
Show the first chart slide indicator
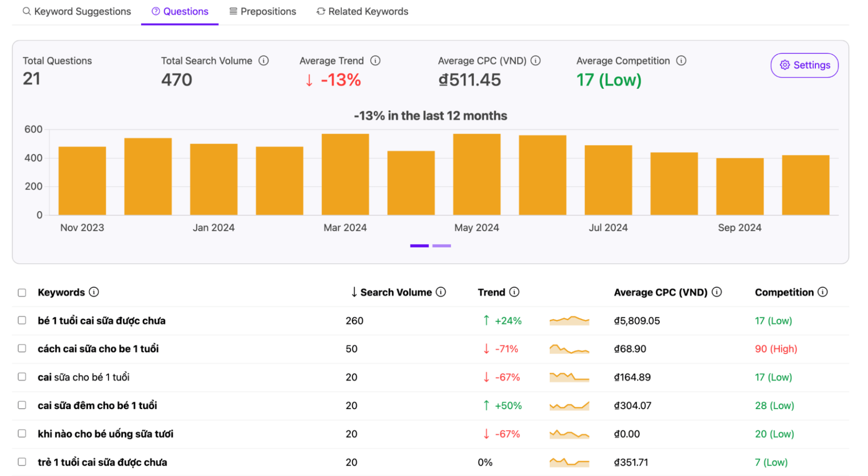[419, 246]
